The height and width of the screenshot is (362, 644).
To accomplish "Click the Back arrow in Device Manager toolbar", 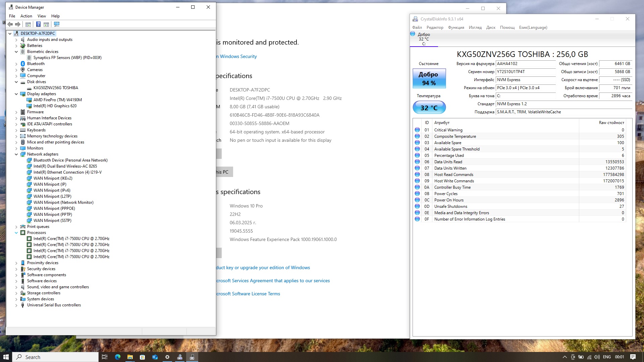I will pyautogui.click(x=10, y=24).
